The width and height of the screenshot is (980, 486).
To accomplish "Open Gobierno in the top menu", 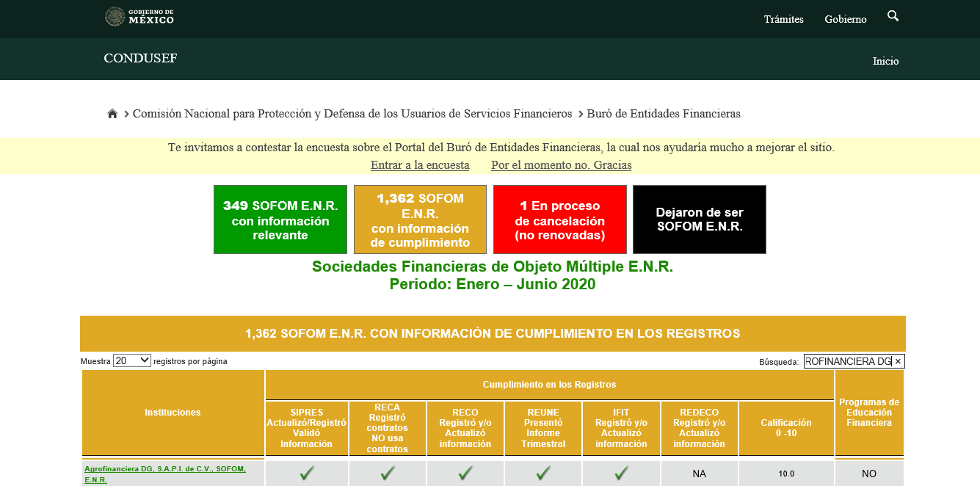I will pyautogui.click(x=845, y=19).
